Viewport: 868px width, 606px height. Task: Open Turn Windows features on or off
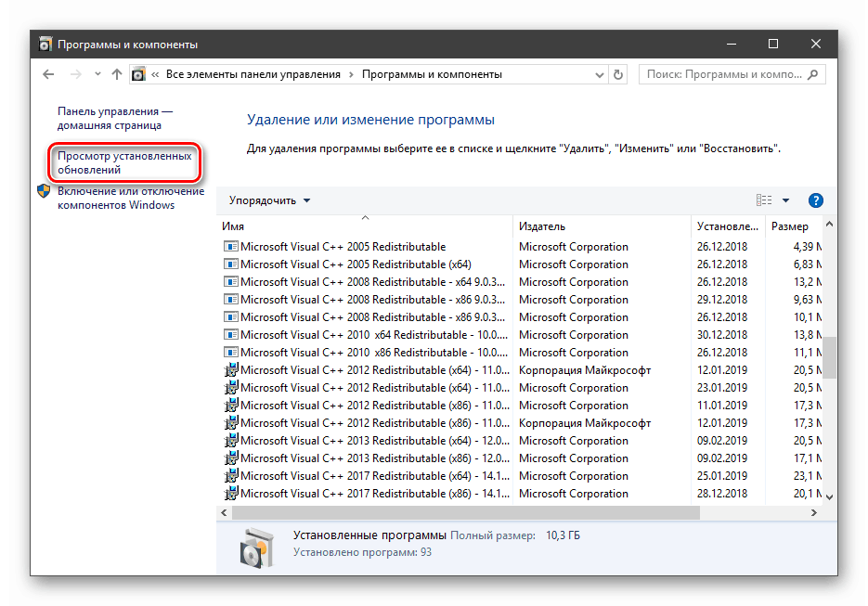(131, 198)
